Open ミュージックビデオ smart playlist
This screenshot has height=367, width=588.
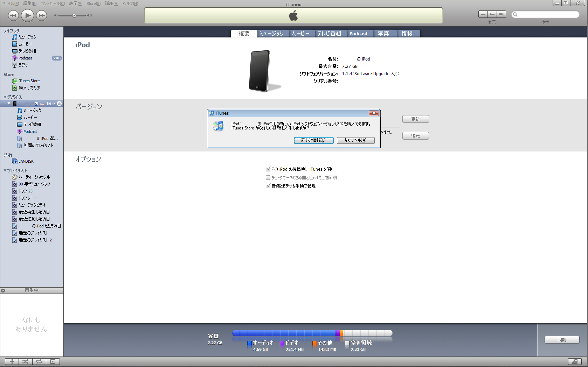pos(32,205)
